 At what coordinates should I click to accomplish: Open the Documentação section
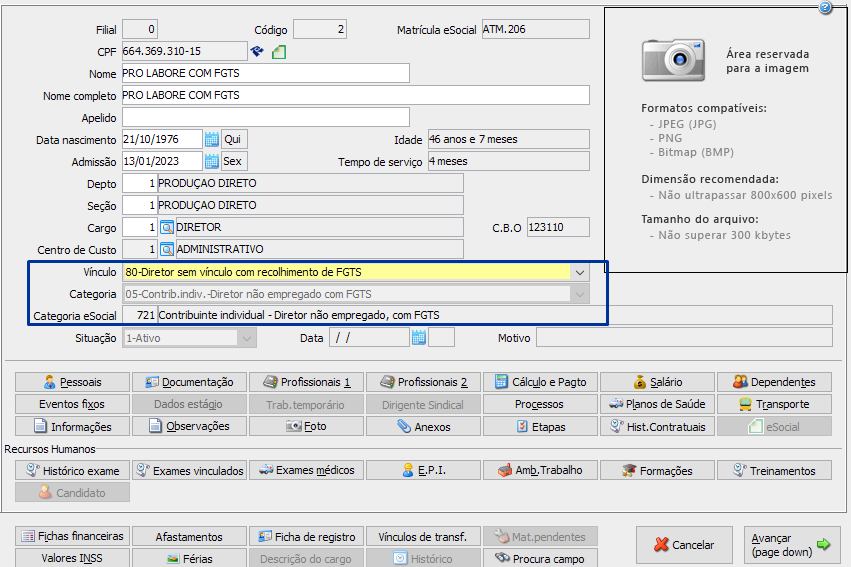click(189, 382)
